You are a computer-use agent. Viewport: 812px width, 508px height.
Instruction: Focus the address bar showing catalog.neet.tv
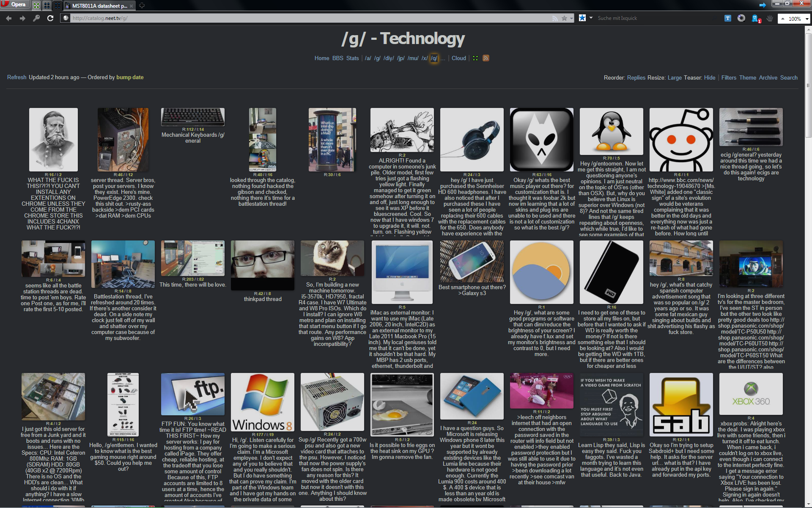click(x=311, y=18)
